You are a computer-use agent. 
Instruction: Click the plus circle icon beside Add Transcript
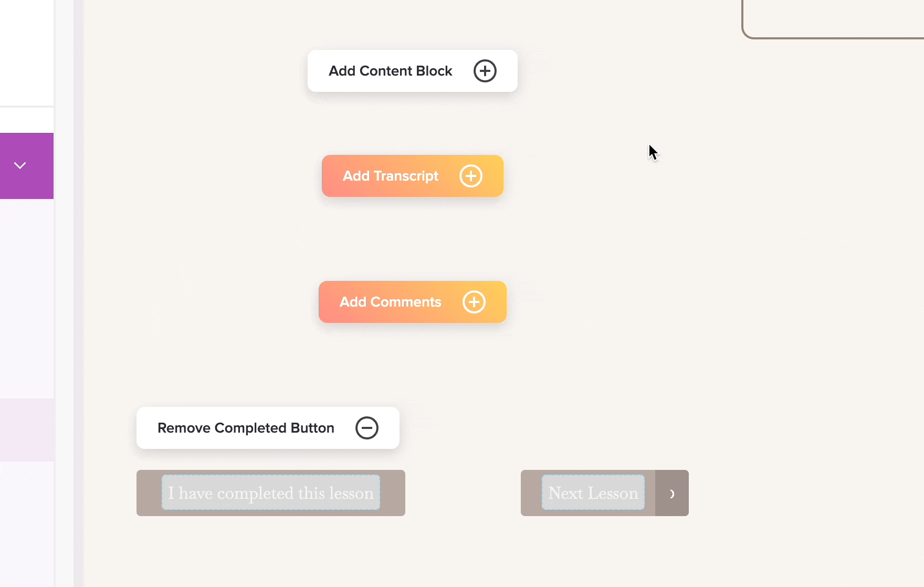point(471,176)
